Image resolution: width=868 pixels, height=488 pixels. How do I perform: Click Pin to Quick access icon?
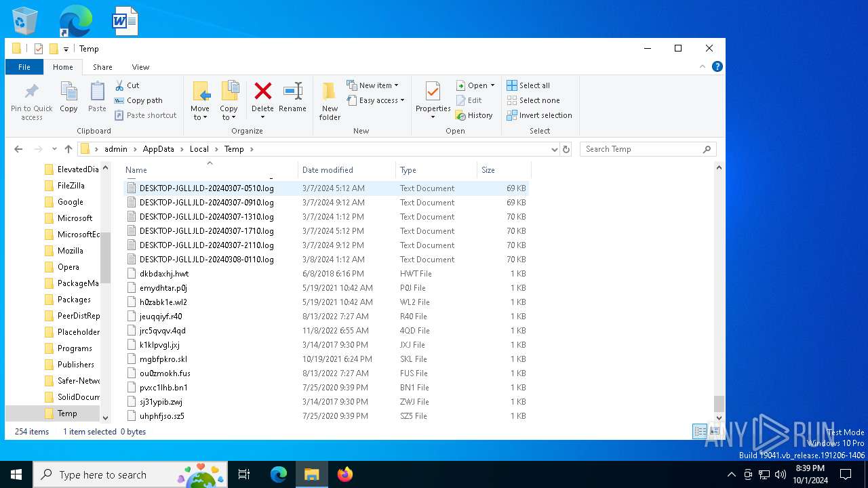[32, 102]
